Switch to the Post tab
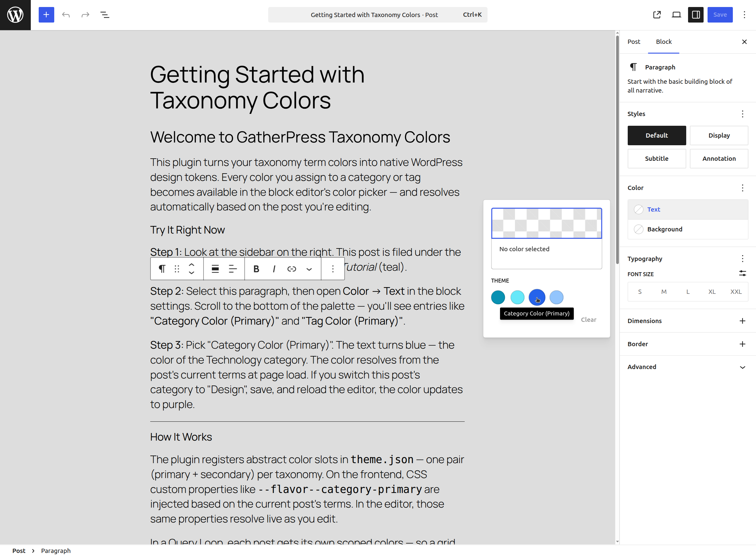The image size is (756, 556). tap(634, 42)
